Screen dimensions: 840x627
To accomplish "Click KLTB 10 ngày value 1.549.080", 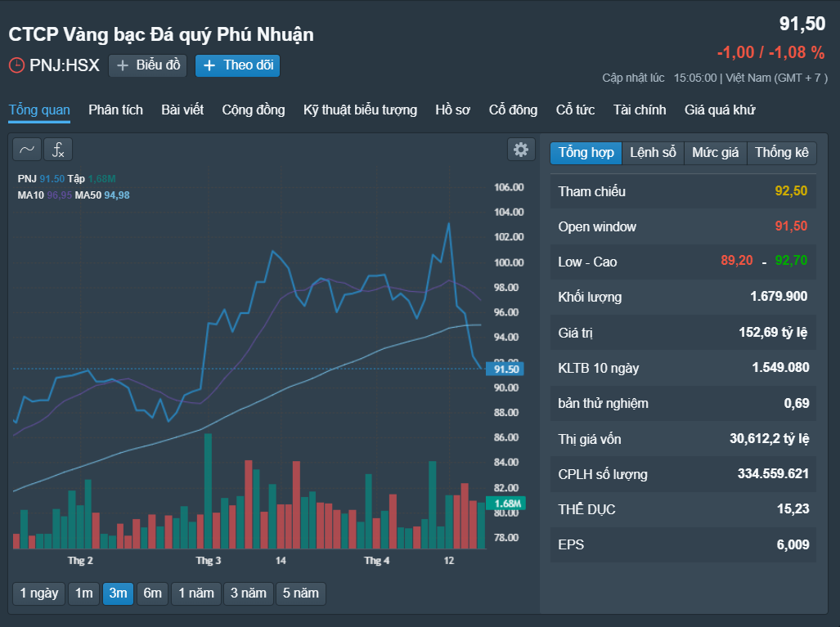I will pos(780,367).
